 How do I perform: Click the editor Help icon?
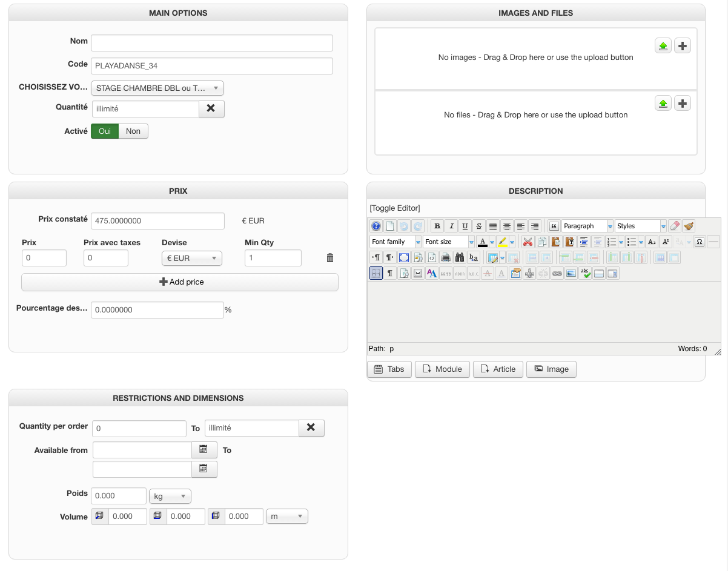376,226
